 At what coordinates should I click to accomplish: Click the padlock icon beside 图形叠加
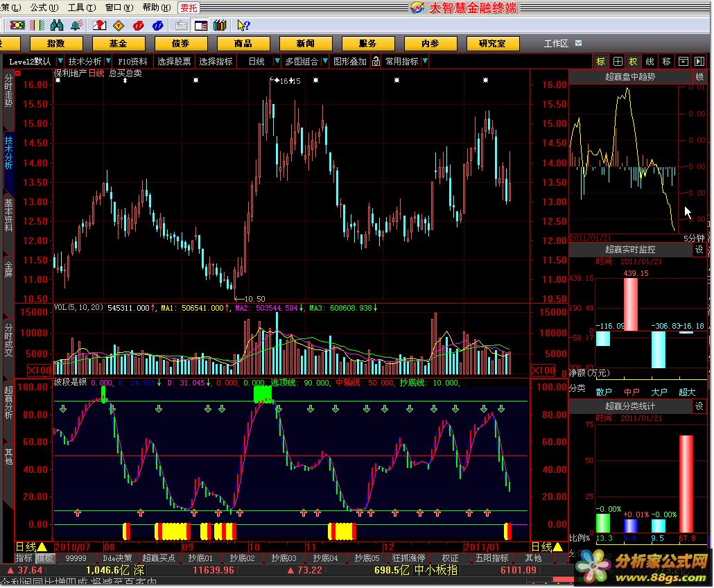376,61
